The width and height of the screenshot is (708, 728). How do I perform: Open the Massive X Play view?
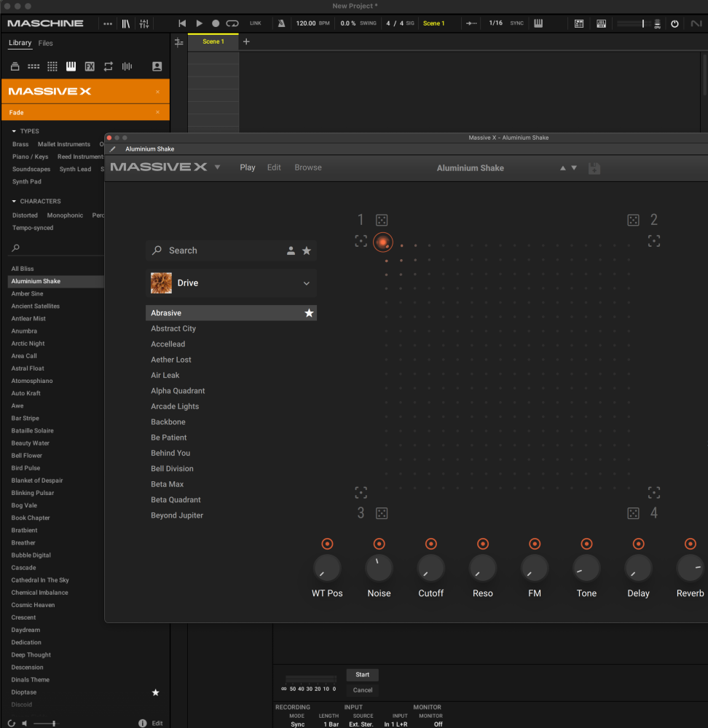[x=248, y=167]
